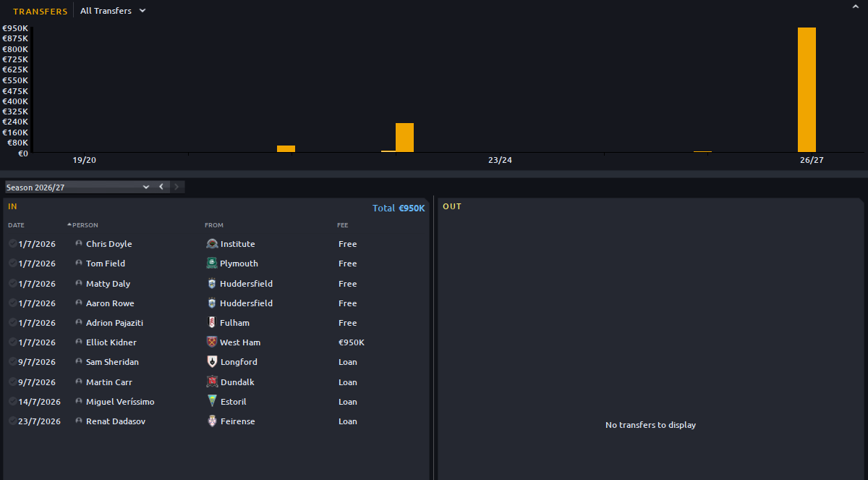868x480 pixels.
Task: Click Huddersfield badge in Matty Daly row
Action: tap(212, 284)
